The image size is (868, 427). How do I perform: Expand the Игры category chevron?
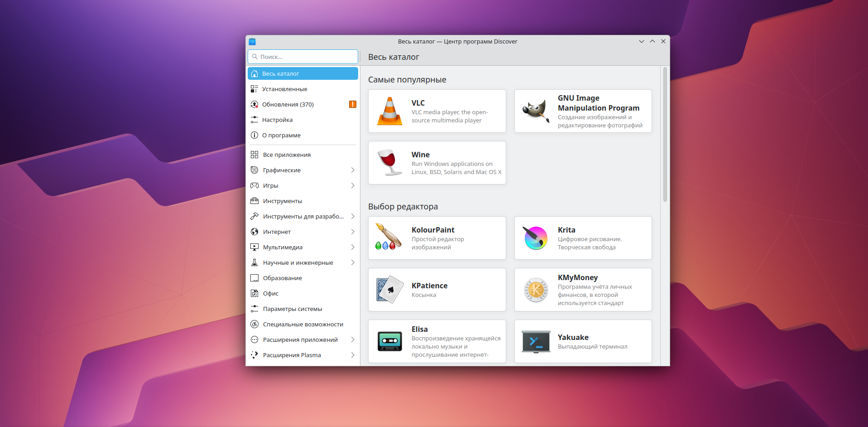coord(353,185)
